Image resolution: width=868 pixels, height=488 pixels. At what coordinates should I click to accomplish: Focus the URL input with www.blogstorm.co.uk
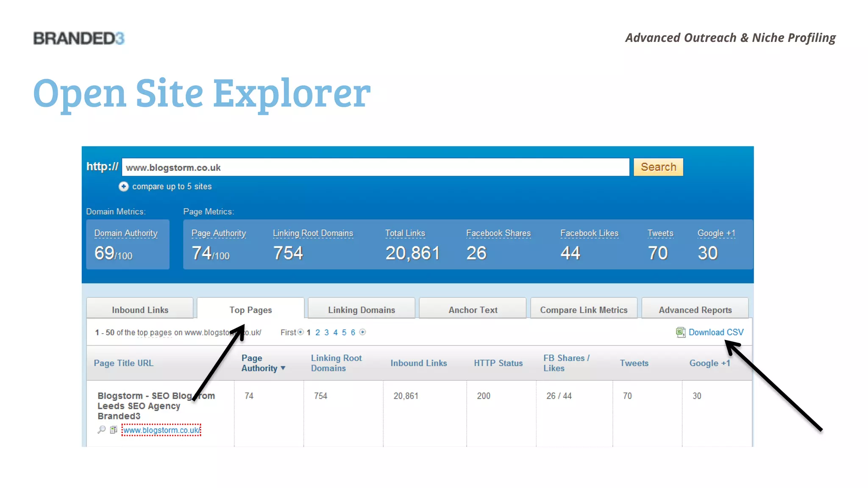click(376, 167)
